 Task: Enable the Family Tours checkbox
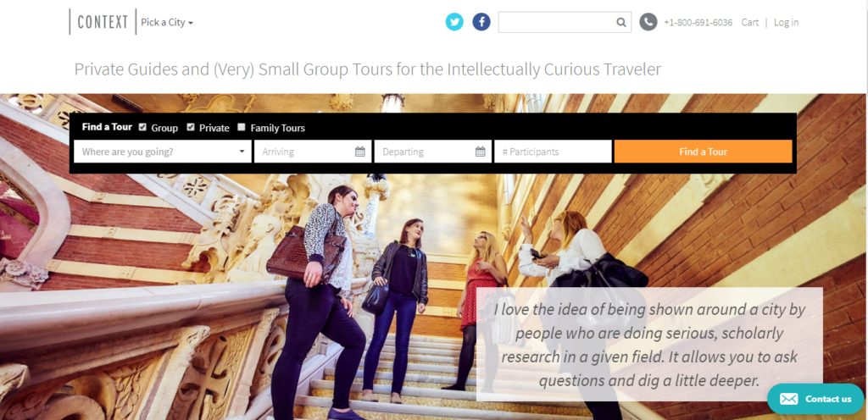coord(242,128)
